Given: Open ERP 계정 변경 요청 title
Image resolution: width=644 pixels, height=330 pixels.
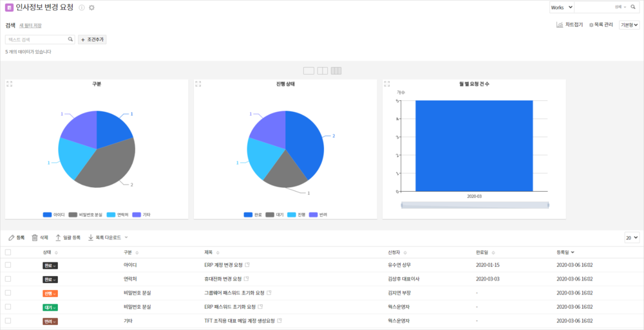Looking at the screenshot, I should click(223, 265).
